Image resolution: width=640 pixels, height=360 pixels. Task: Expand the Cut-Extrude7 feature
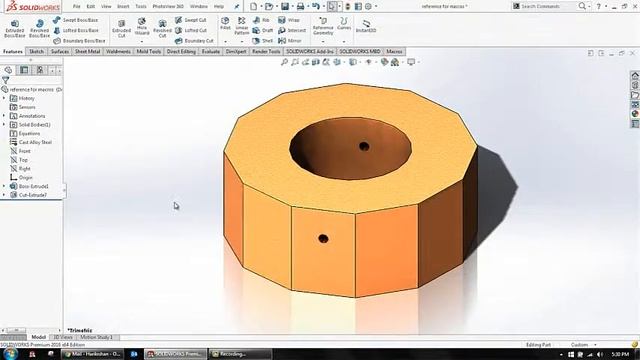tap(4, 195)
